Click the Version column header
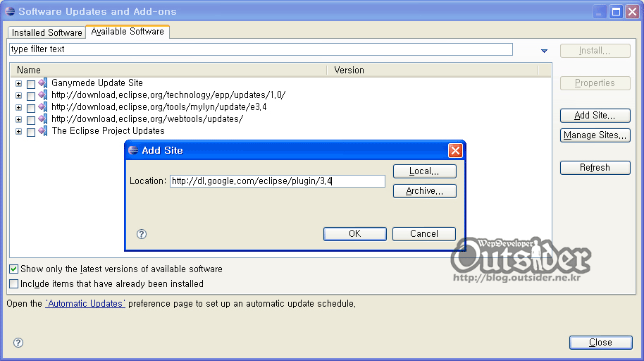The width and height of the screenshot is (644, 361). pos(433,71)
